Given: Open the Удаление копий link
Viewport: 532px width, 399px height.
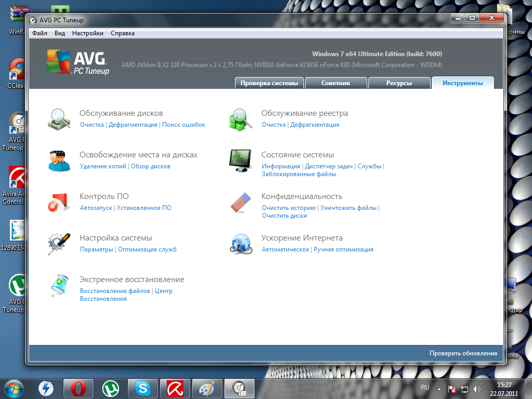Looking at the screenshot, I should point(103,166).
